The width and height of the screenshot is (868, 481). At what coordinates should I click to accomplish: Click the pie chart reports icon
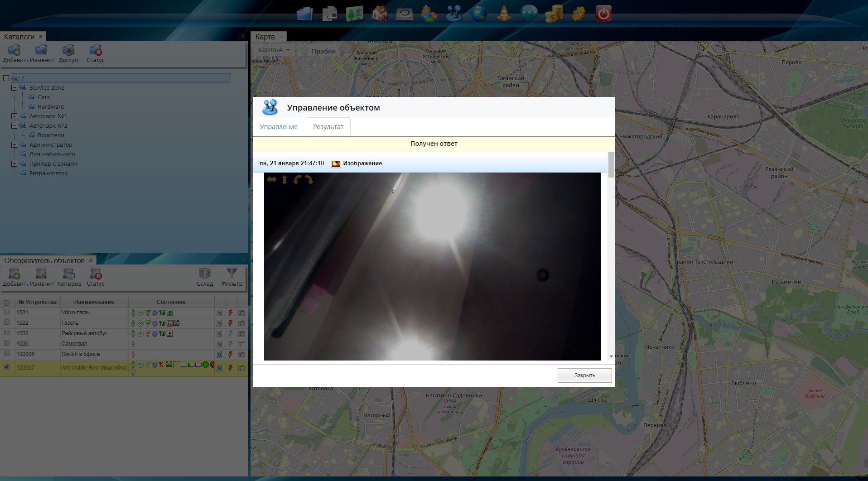[429, 14]
